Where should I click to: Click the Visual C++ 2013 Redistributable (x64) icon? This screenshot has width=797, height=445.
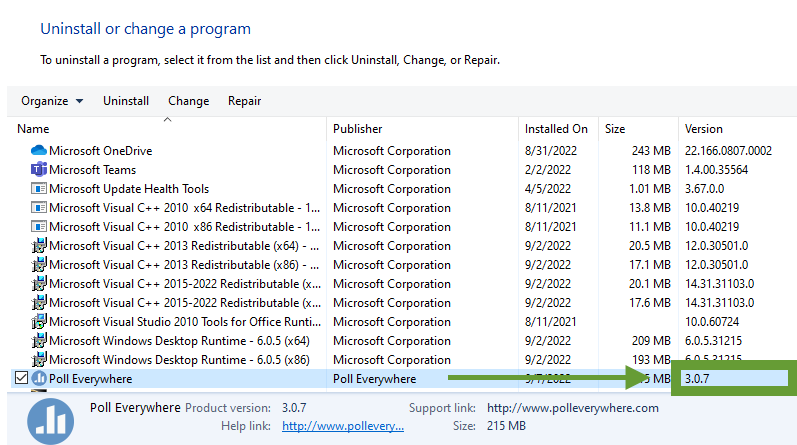pos(39,246)
